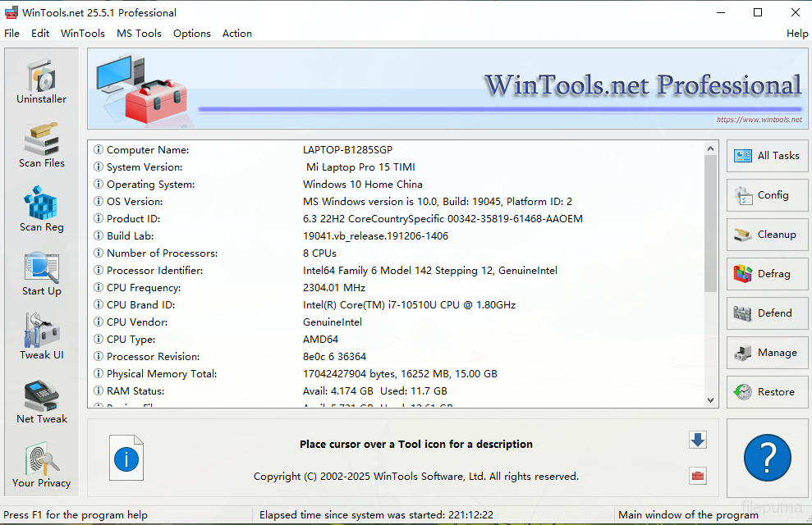Screen dimensions: 812x525
Task: Click the Processor Revision value 8e0c 6 36364
Action: (x=334, y=356)
